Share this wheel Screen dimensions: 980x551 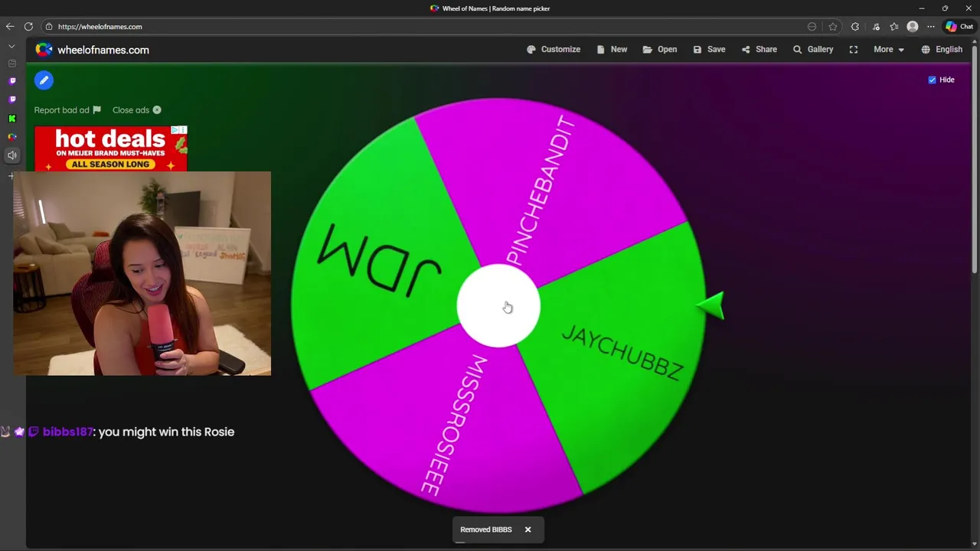pyautogui.click(x=759, y=50)
